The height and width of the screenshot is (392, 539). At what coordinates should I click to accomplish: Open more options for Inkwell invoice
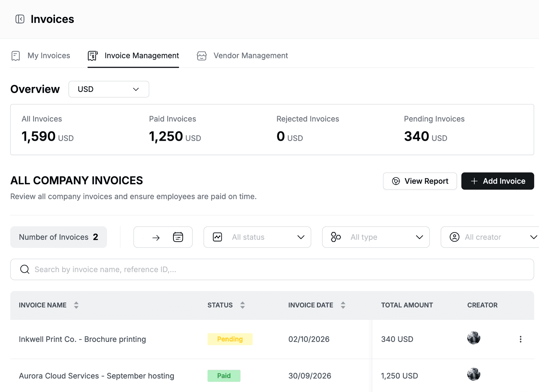click(520, 339)
